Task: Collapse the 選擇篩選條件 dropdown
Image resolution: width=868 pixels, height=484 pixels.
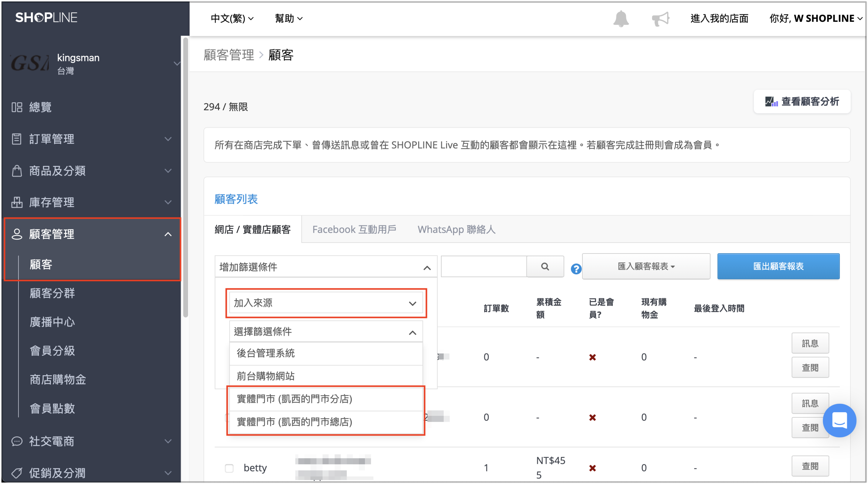Action: (326, 332)
